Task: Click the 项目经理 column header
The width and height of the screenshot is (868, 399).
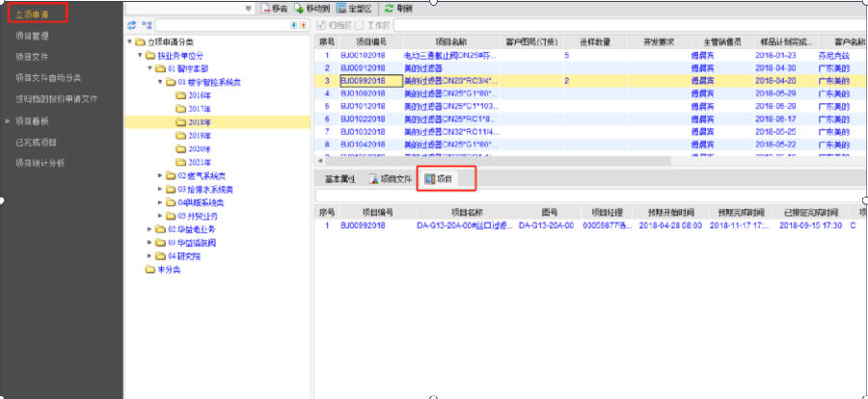Action: tap(608, 212)
